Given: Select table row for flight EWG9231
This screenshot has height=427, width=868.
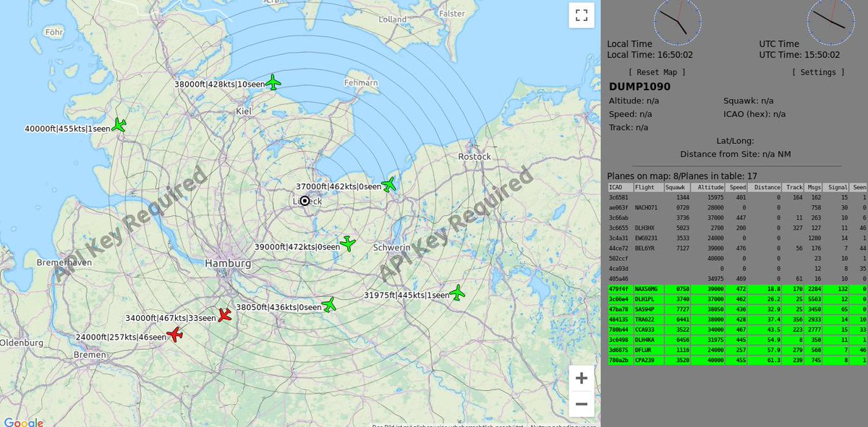Looking at the screenshot, I should point(737,238).
